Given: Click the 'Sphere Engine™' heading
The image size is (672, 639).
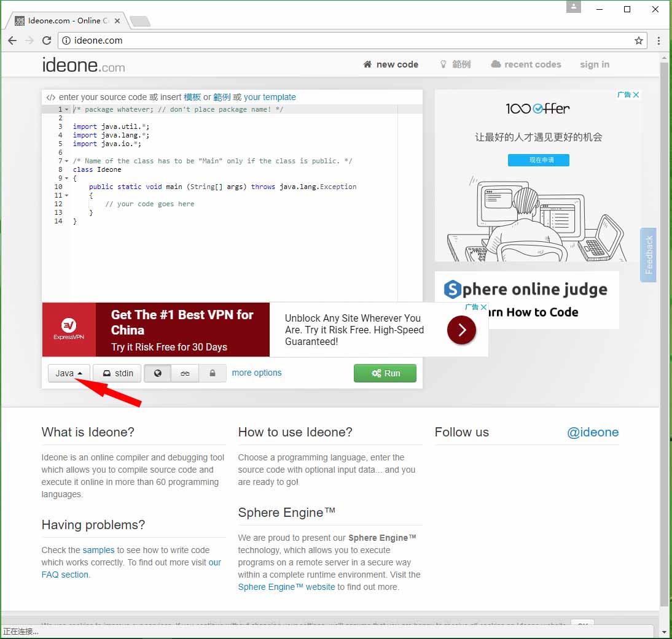Looking at the screenshot, I should (x=287, y=512).
